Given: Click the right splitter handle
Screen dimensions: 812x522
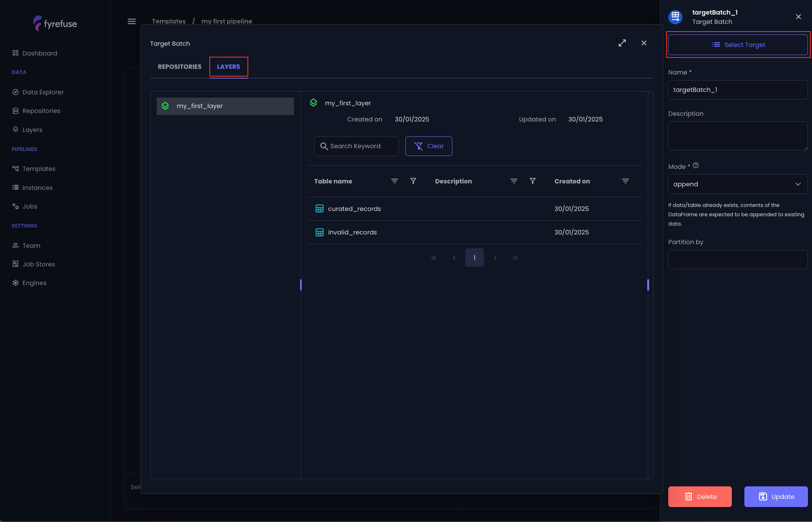Looking at the screenshot, I should [648, 285].
